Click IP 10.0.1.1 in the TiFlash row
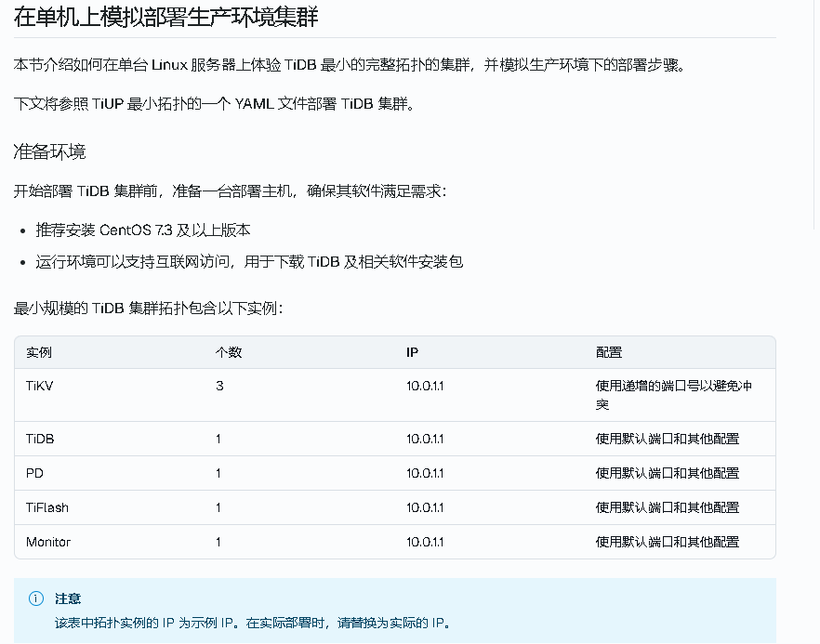Image resolution: width=820 pixels, height=644 pixels. (x=425, y=507)
